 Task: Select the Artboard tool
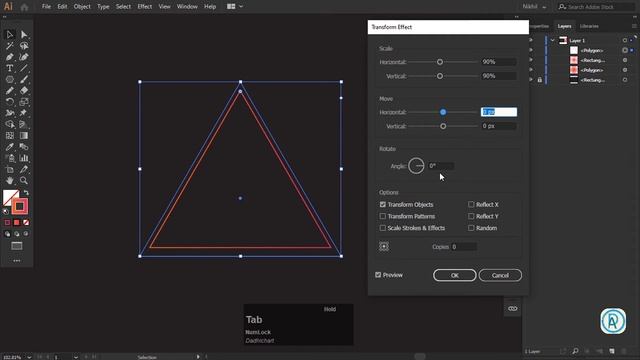[10, 169]
